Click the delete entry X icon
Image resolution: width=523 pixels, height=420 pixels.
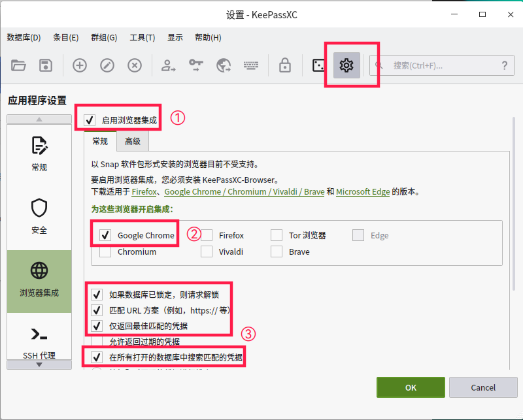[135, 65]
